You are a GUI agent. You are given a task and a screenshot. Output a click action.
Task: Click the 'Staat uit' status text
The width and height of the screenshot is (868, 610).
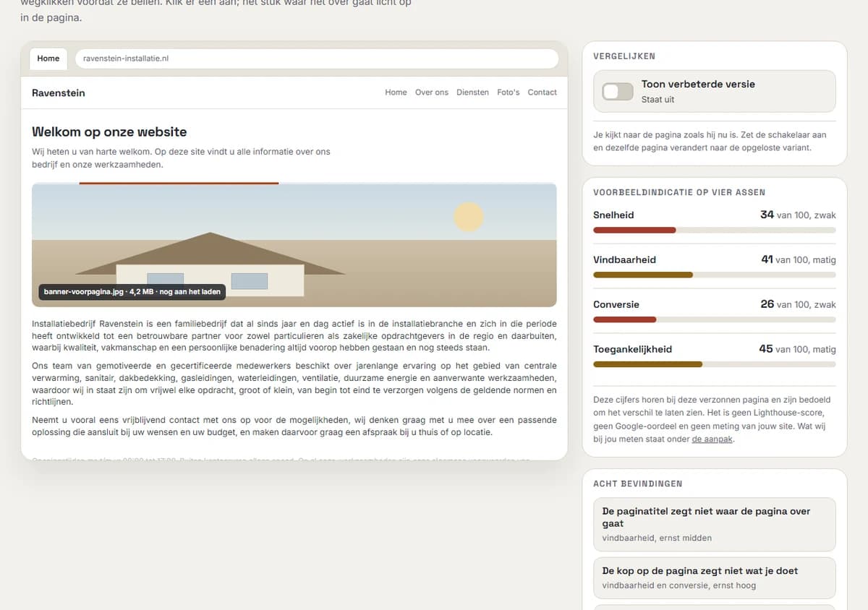(658, 100)
